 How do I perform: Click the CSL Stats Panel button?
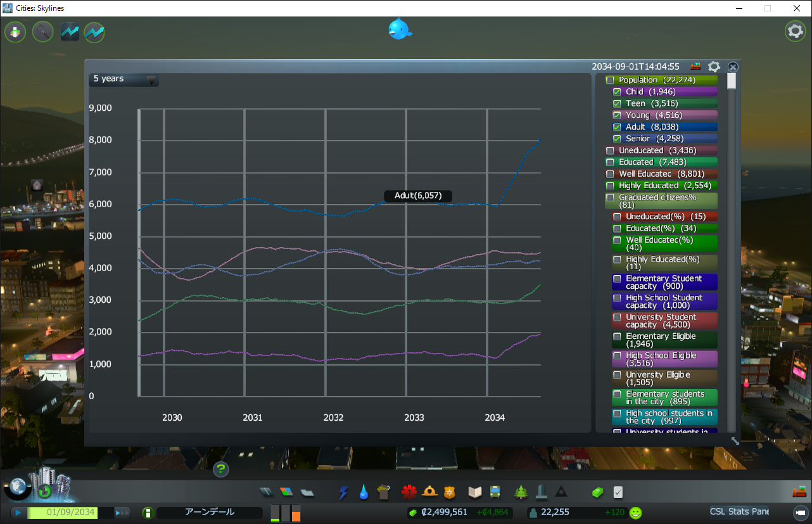[739, 511]
